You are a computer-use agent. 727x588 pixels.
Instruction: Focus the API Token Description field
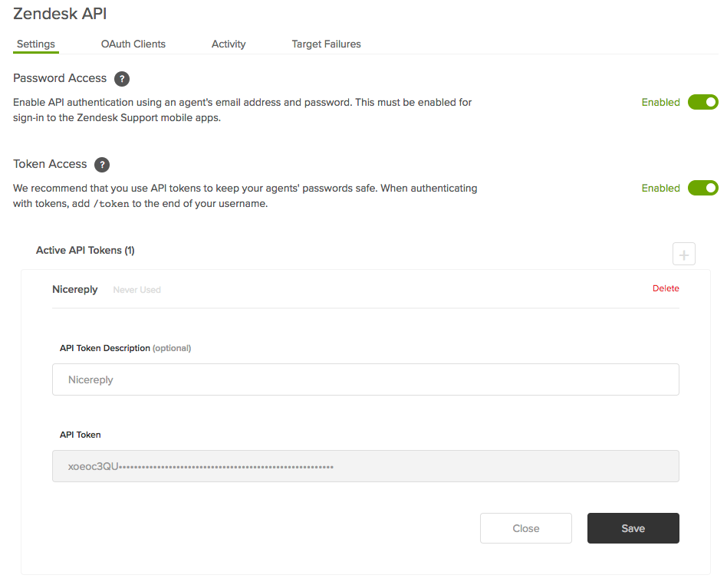click(x=365, y=379)
